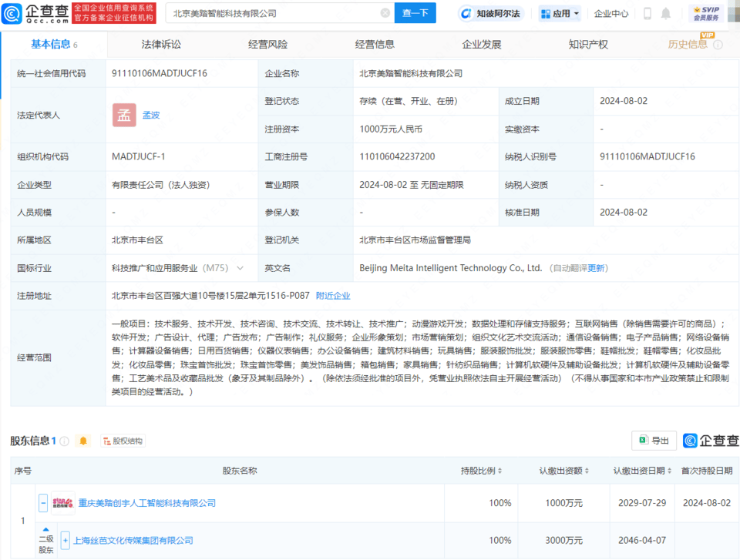
Task: Select English name Beijing Meita text
Action: pyautogui.click(x=451, y=268)
